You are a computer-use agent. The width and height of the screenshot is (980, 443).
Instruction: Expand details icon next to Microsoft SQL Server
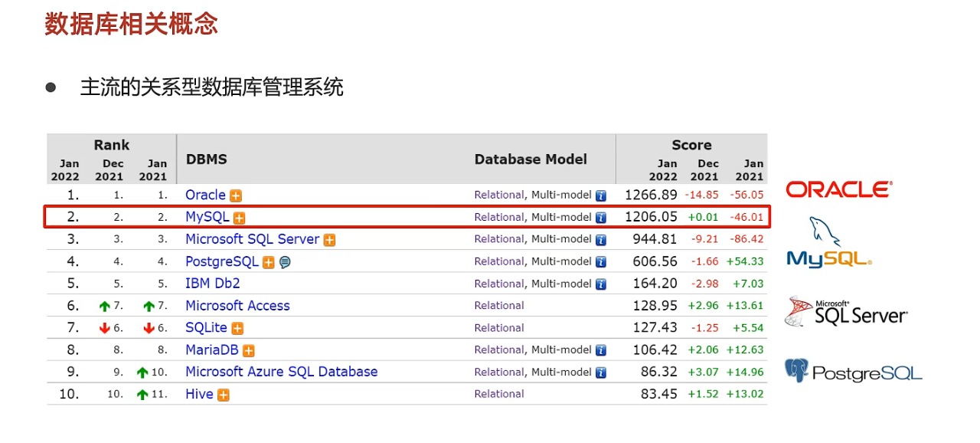click(x=329, y=240)
